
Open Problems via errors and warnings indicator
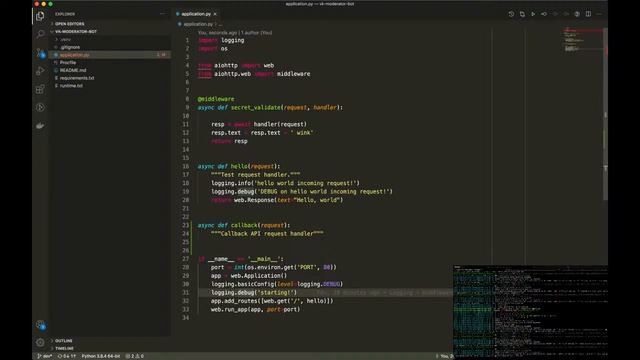tap(135, 356)
